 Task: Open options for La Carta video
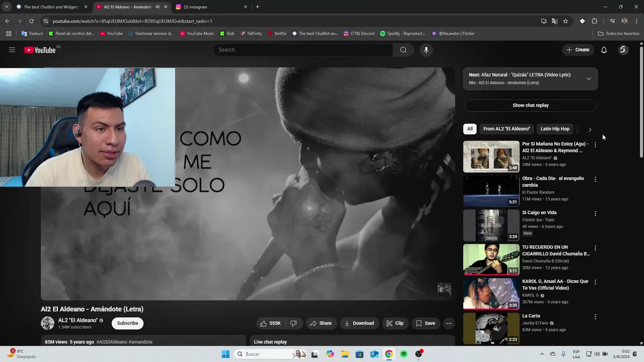click(x=595, y=317)
